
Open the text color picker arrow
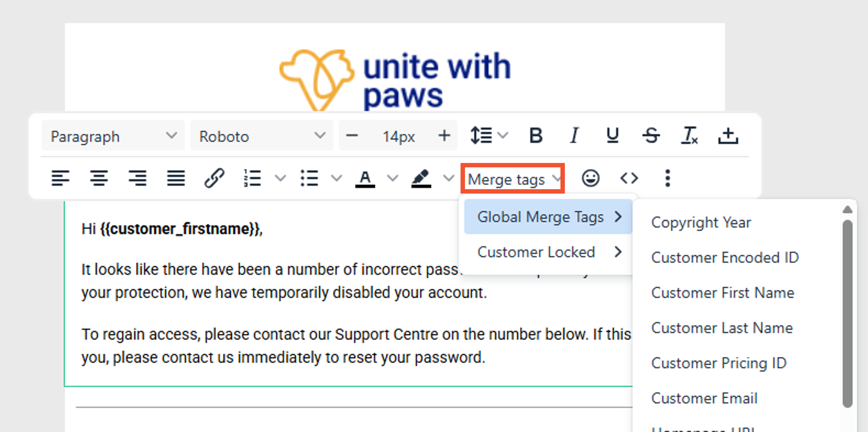[393, 178]
